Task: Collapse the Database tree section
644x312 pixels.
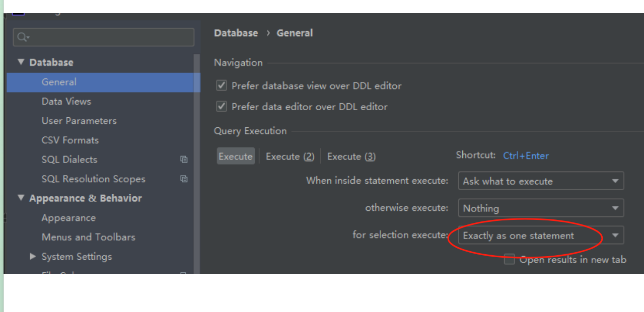Action: [21, 62]
